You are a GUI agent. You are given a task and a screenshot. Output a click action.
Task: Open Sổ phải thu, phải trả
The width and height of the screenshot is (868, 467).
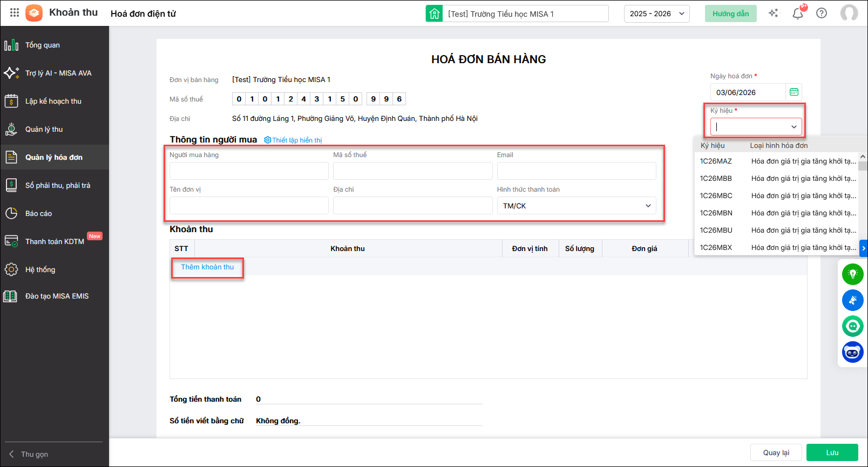tap(58, 185)
